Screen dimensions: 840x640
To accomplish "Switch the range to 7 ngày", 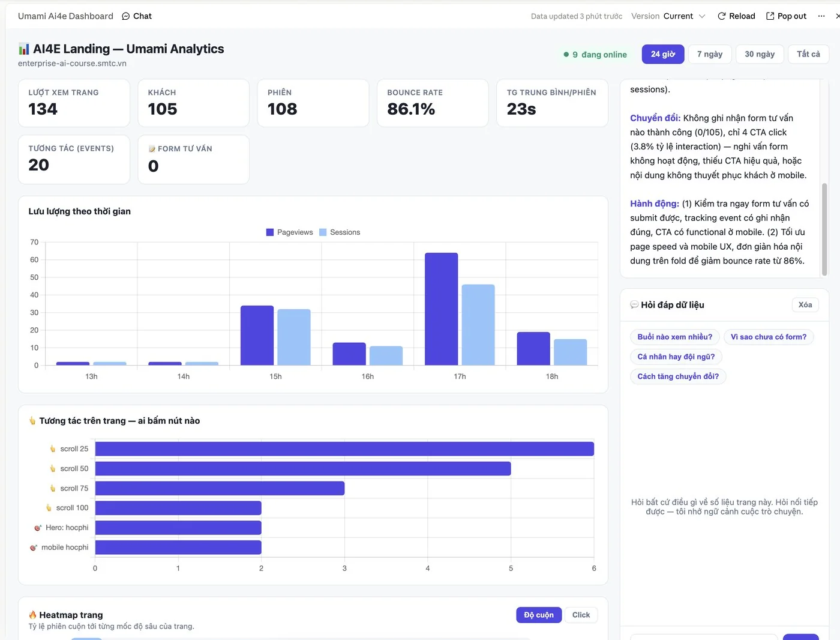I will (710, 54).
